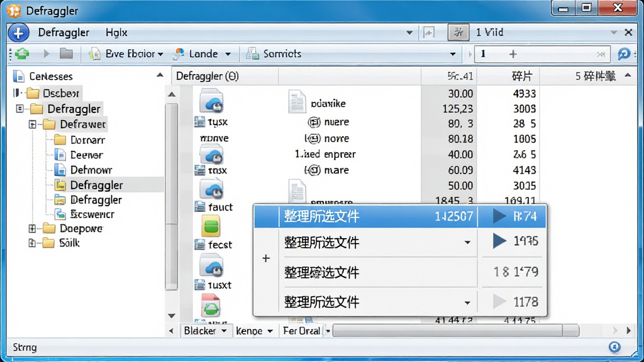This screenshot has width=644, height=362.
Task: Select highlighted 整理所选文件 entry with 142507
Action: [x=399, y=216]
